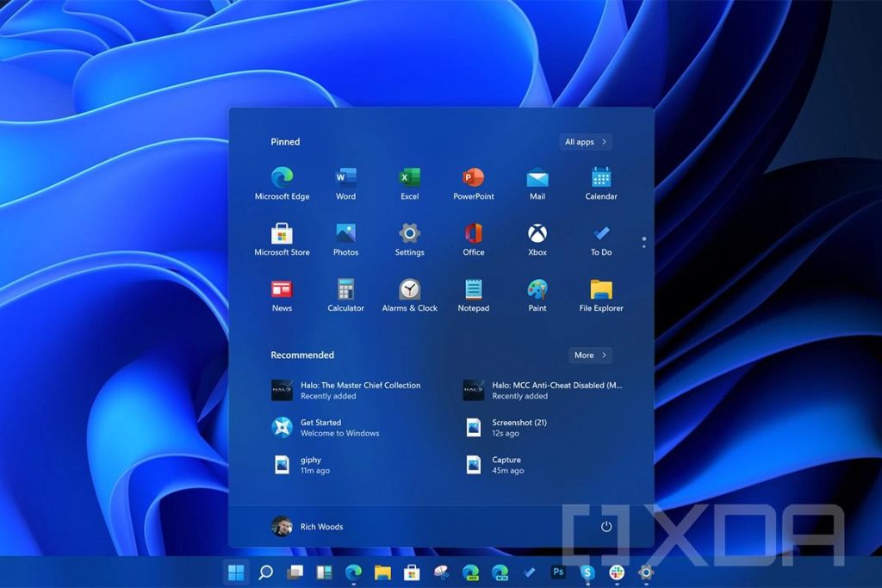Open Settings from the pinned apps
Screen dimensions: 882x588
409,239
